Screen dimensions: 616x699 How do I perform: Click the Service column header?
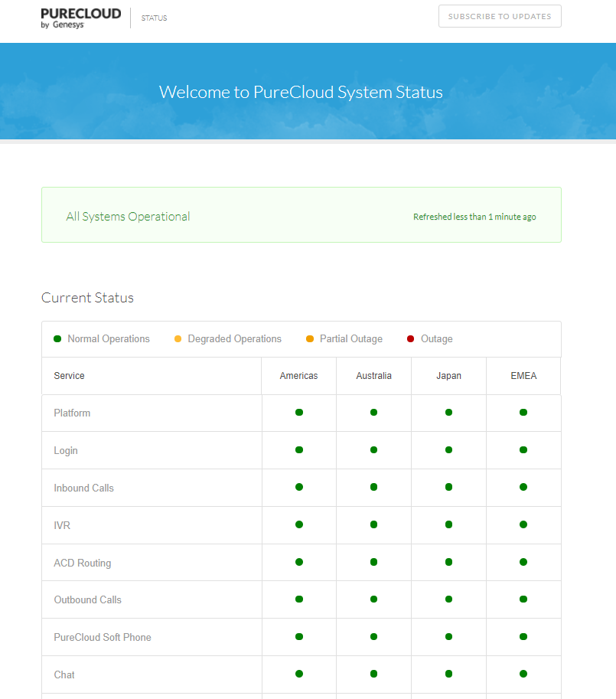tap(69, 376)
